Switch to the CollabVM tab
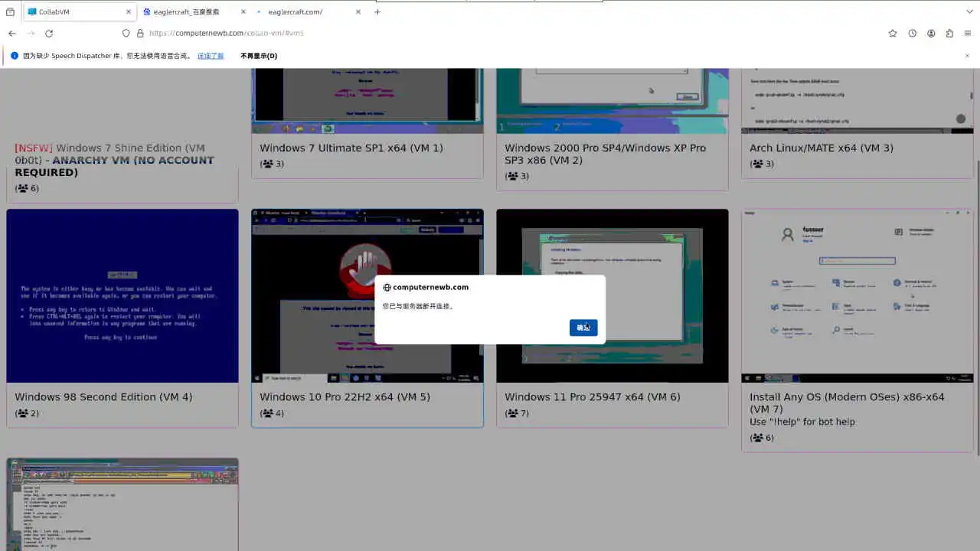This screenshot has height=551, width=980. coord(80,11)
